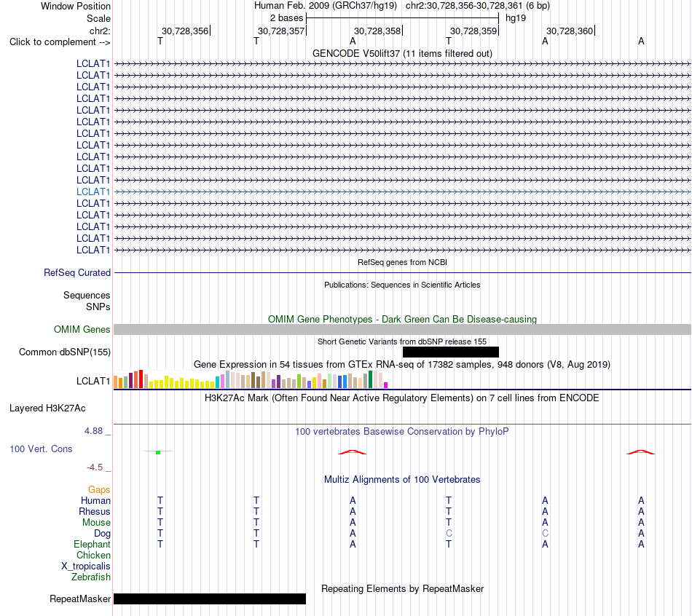This screenshot has height=616, width=692.
Task: Click 'Short Genetic Variants from dbSNP release 155'
Action: pyautogui.click(x=402, y=341)
